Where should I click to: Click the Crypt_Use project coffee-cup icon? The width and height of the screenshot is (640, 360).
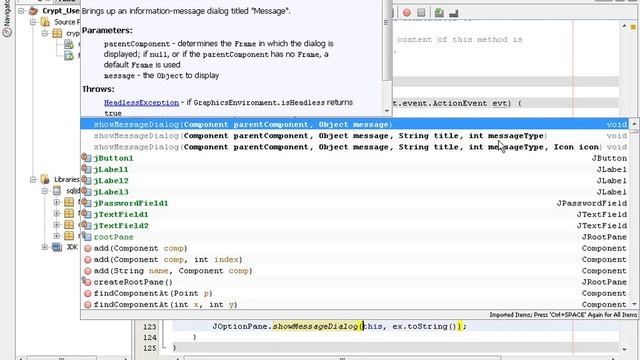(33, 11)
